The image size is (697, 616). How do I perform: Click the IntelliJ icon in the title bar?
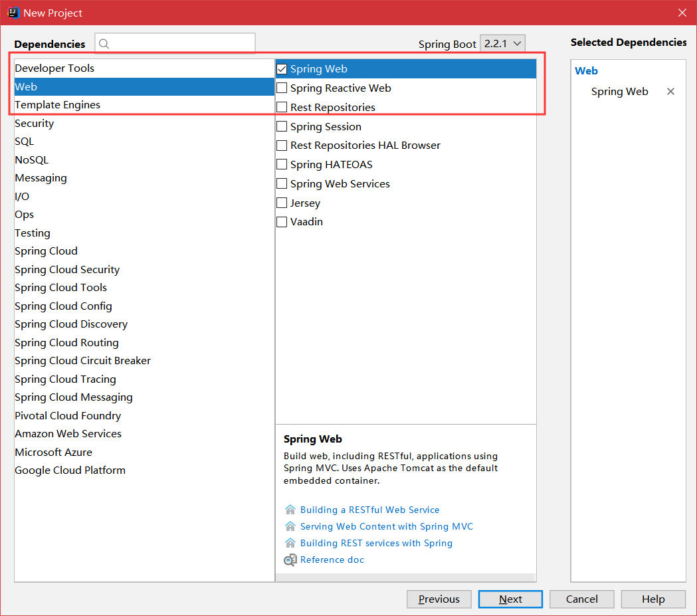pyautogui.click(x=13, y=13)
